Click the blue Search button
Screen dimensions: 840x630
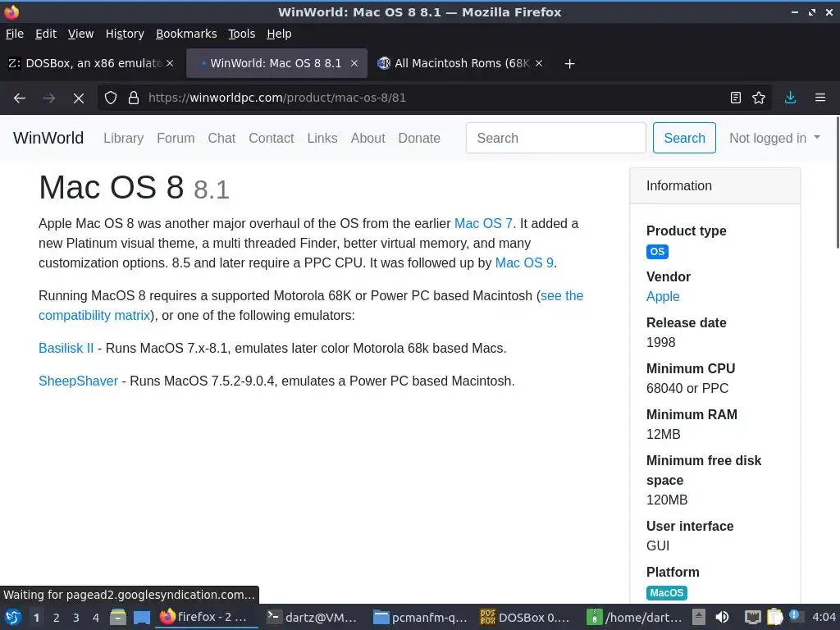pyautogui.click(x=684, y=138)
